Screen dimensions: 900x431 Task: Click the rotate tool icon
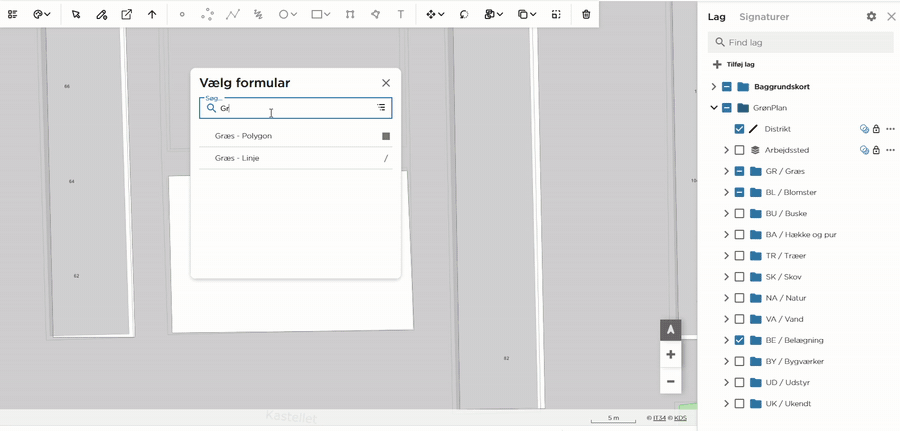pyautogui.click(x=464, y=15)
